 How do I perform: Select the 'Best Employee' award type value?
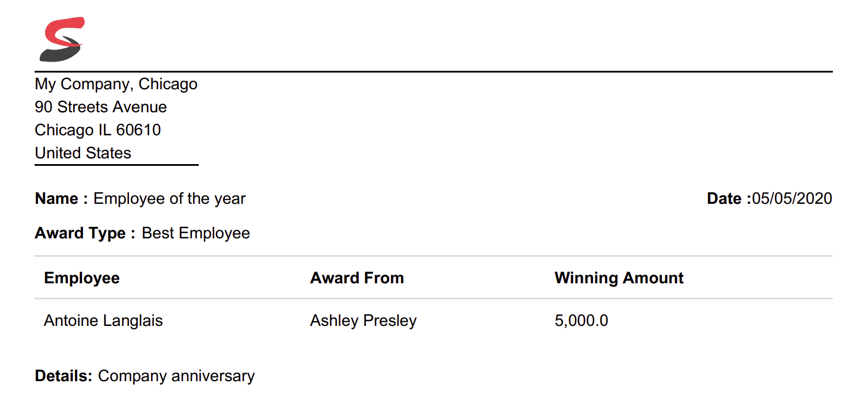196,233
